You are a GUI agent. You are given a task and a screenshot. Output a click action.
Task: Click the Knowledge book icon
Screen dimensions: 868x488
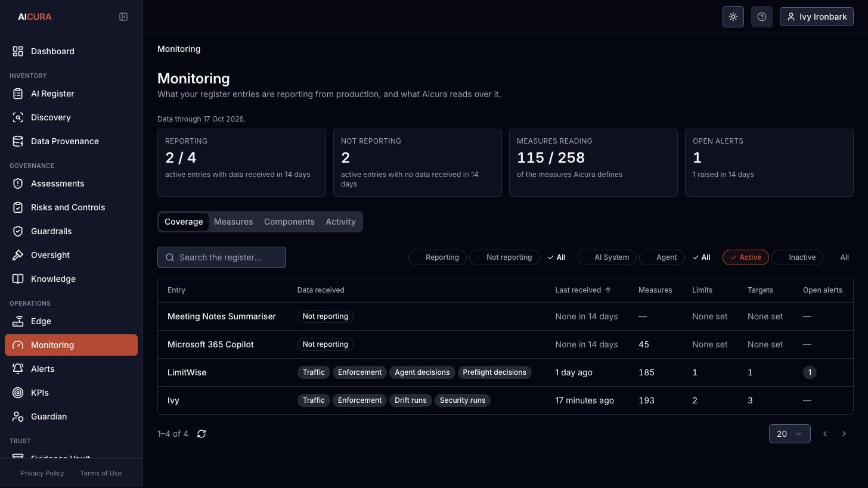[18, 279]
